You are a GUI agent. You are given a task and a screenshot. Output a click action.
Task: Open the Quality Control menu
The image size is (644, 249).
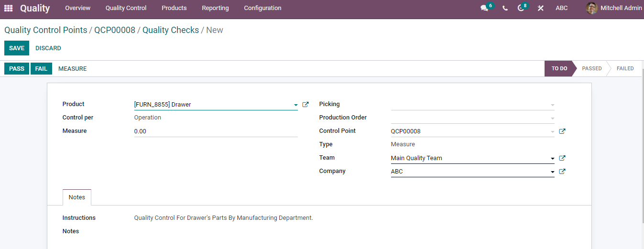pos(126,8)
